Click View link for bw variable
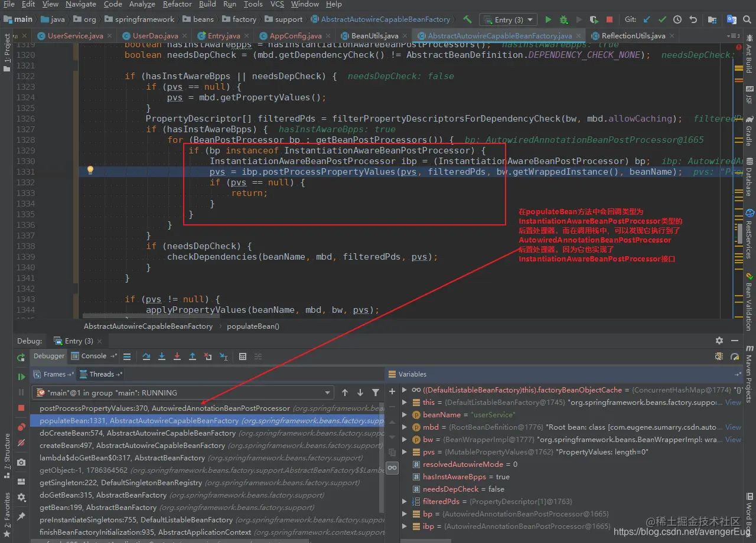 [733, 440]
